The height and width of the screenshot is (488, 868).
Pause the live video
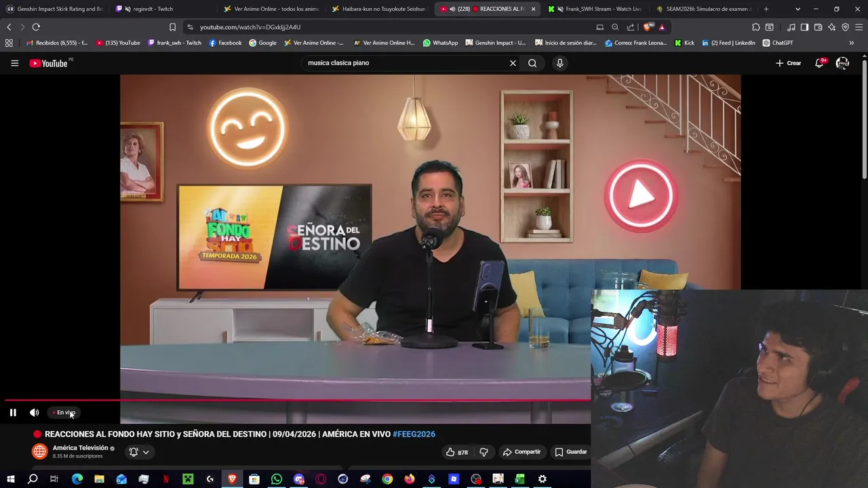click(13, 412)
